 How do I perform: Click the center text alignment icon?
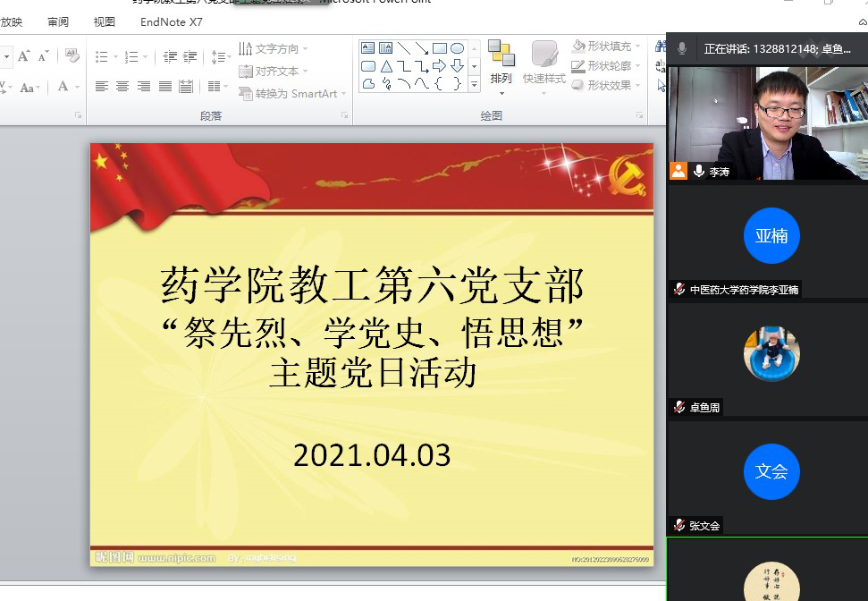122,87
